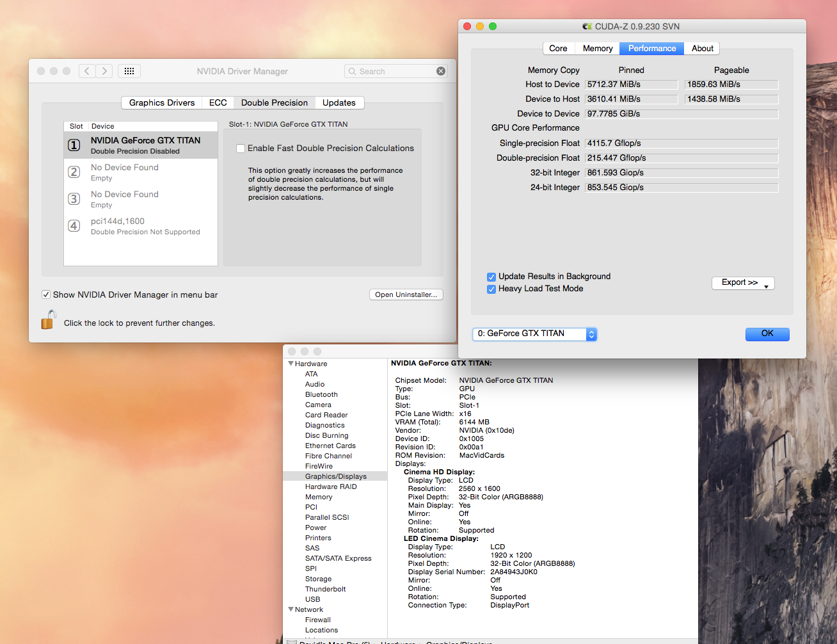
Task: Select Hardware RAID in sidebar
Action: pyautogui.click(x=331, y=487)
